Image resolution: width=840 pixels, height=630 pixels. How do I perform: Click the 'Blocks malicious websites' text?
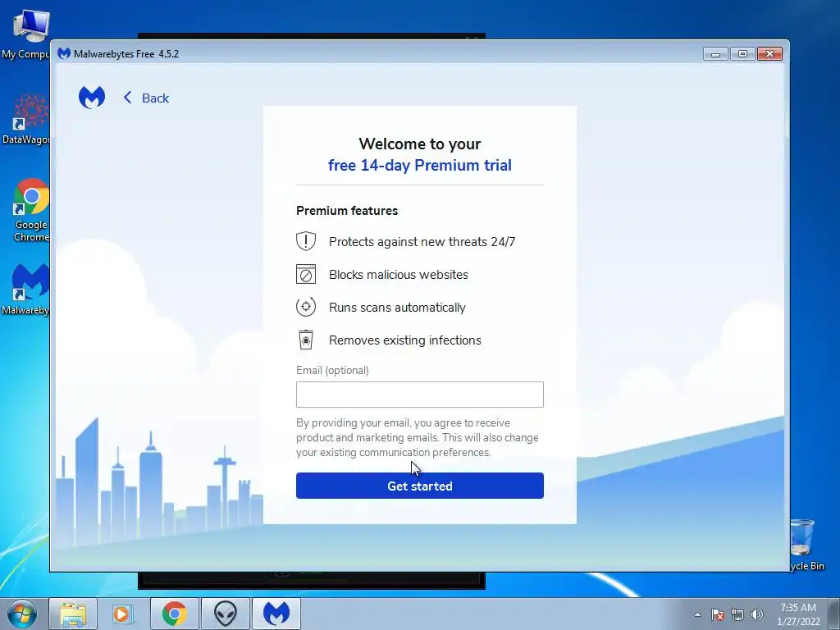399,274
